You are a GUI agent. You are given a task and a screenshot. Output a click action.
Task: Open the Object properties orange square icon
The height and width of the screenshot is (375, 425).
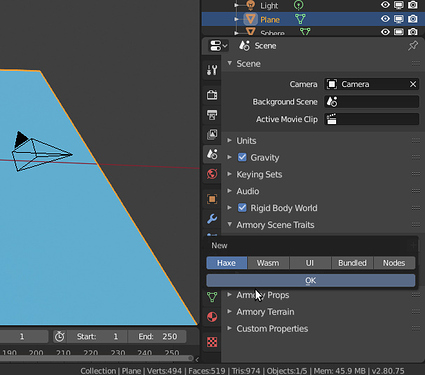(x=212, y=199)
